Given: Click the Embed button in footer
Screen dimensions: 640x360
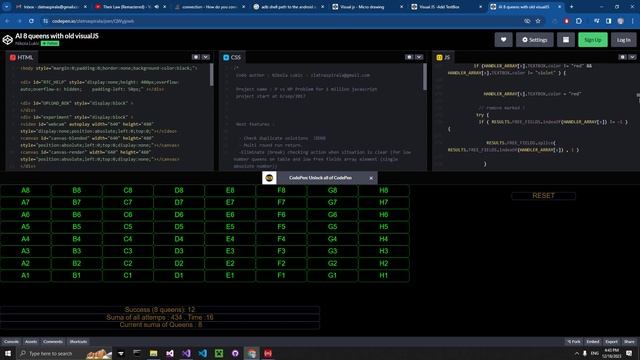Looking at the screenshot, I should point(593,342).
